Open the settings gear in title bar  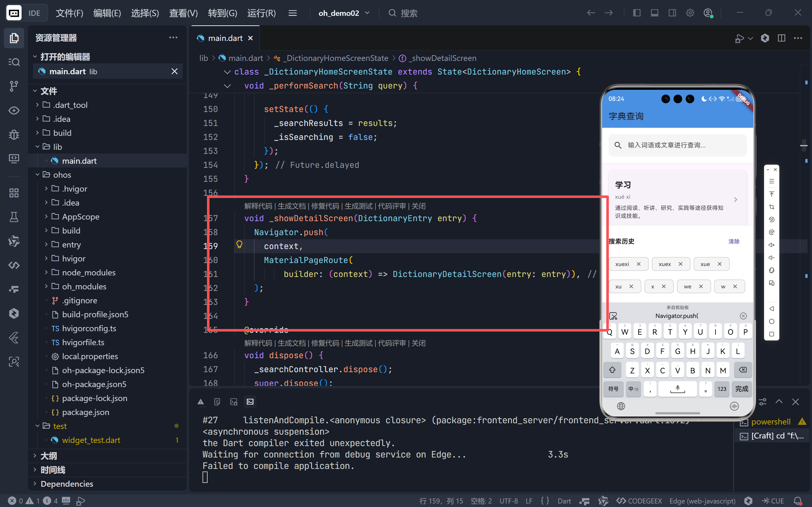(690, 13)
